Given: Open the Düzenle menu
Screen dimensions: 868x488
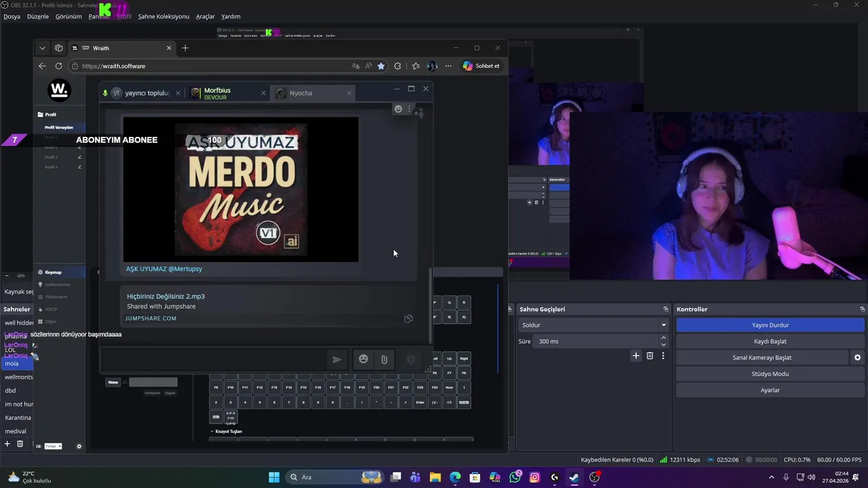Looking at the screenshot, I should click(x=38, y=16).
